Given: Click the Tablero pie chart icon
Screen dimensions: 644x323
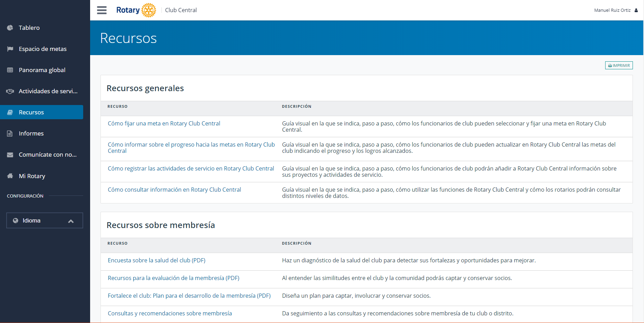Looking at the screenshot, I should coord(10,28).
